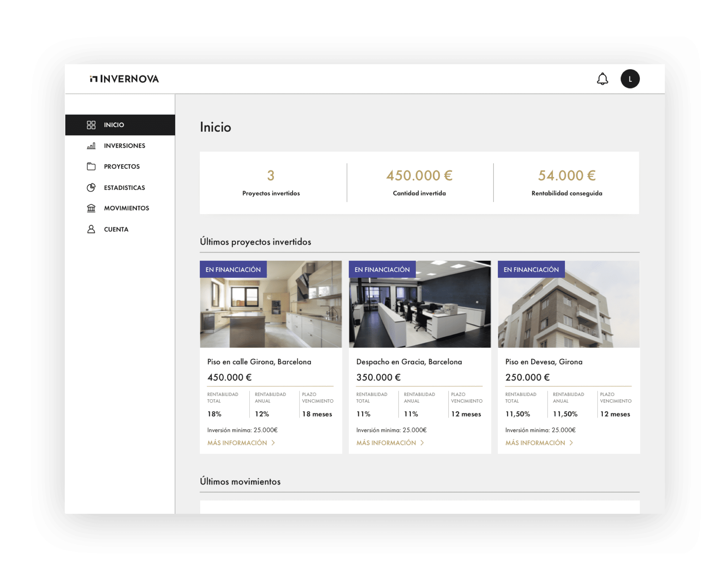Go to the Estadisticas section
Screen dimensions: 728x578
pyautogui.click(x=124, y=188)
